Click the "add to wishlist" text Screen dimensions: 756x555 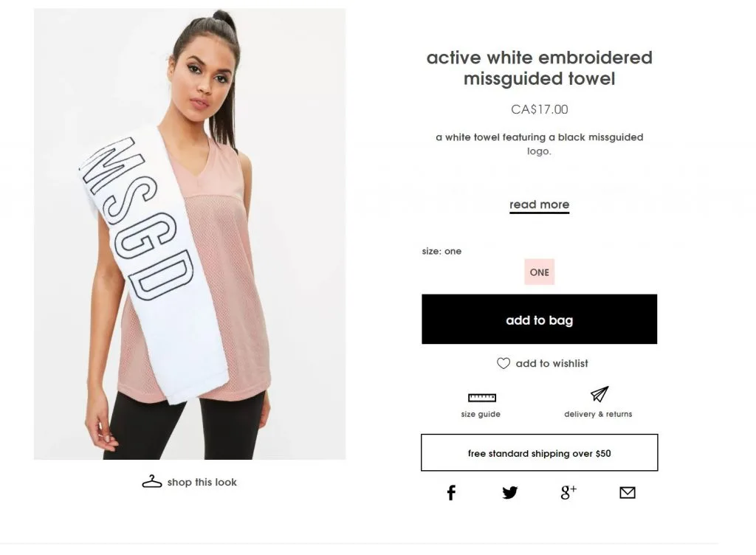(551, 363)
